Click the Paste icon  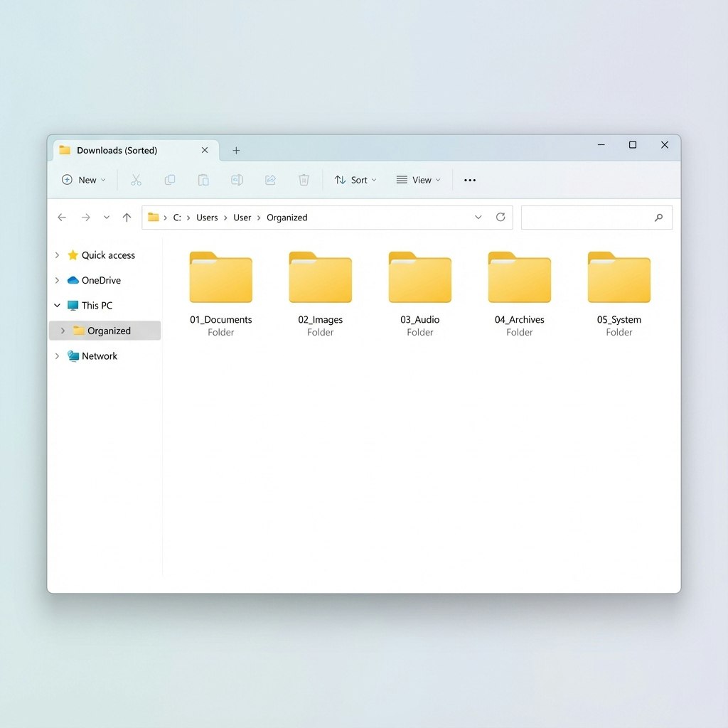coord(203,180)
